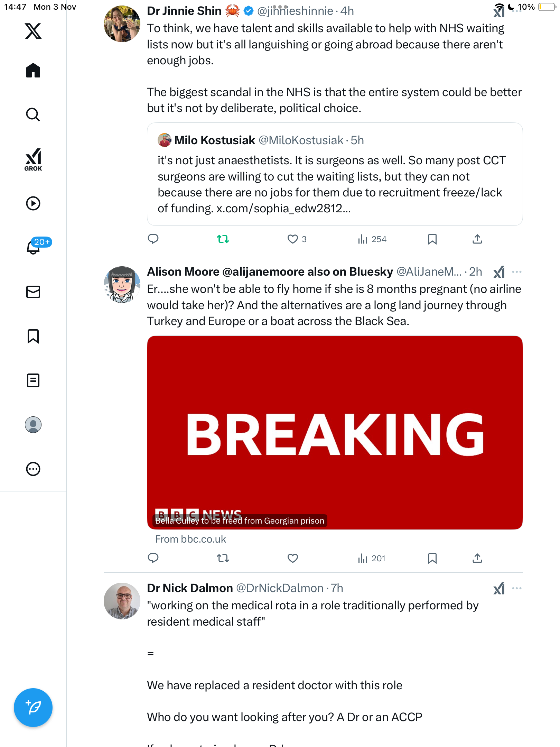Viewport: 560px width, 747px height.
Task: Go to Home feed
Action: (x=33, y=71)
